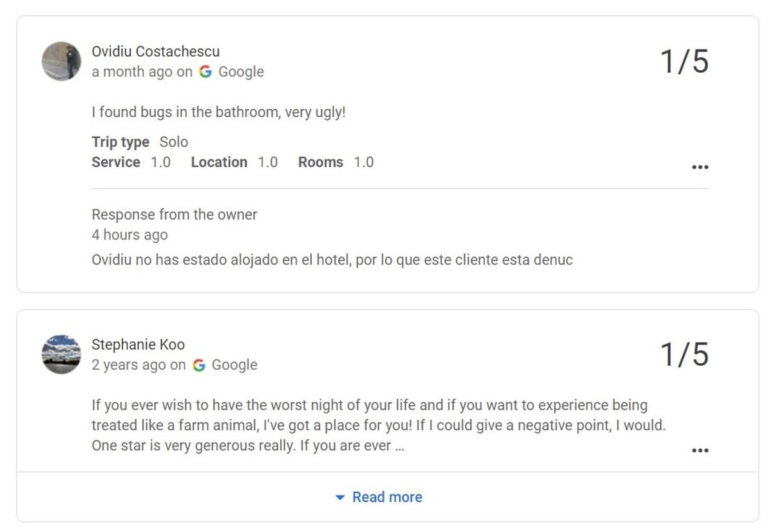Click the Google G icon on Ovidiu's review
This screenshot has width=773, height=532.
[x=205, y=72]
